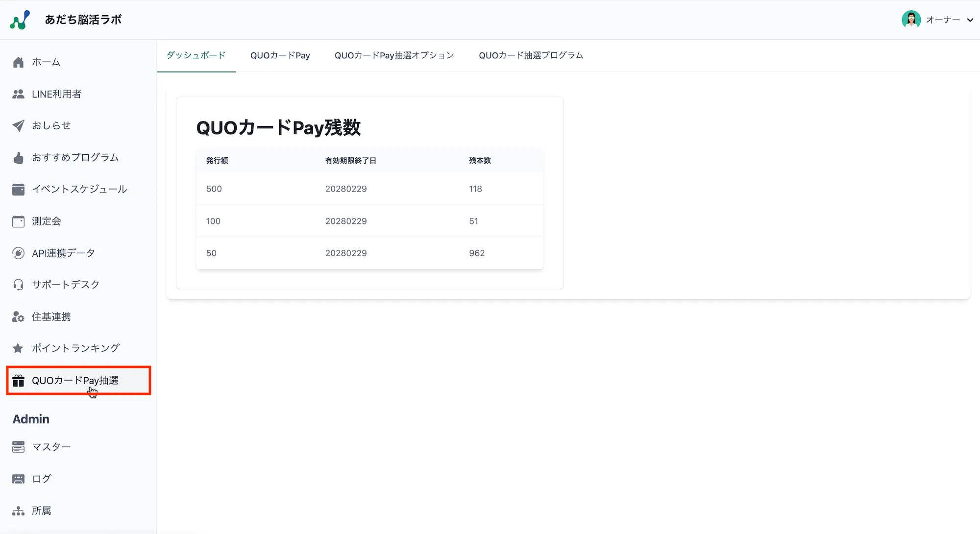This screenshot has height=534, width=980.
Task: Click the owner avatar thumbnail
Action: point(911,20)
